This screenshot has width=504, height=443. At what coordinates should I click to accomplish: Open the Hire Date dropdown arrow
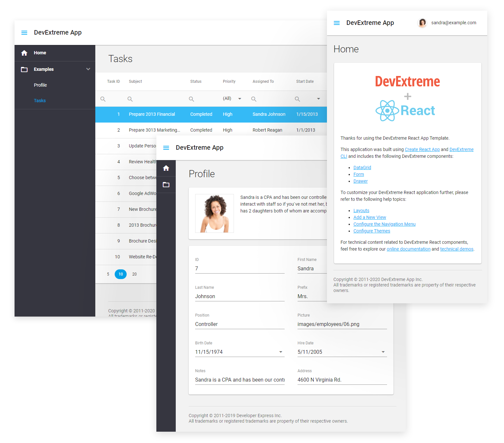[x=383, y=352]
